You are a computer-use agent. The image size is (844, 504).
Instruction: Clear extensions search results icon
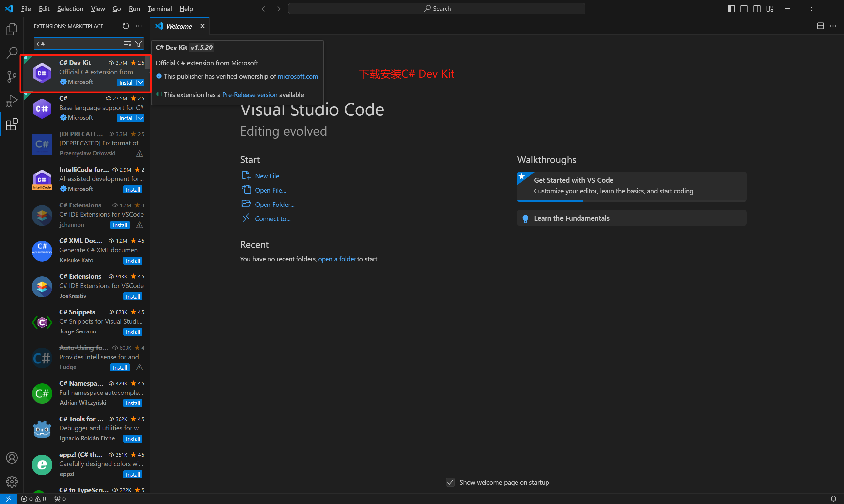tap(127, 44)
